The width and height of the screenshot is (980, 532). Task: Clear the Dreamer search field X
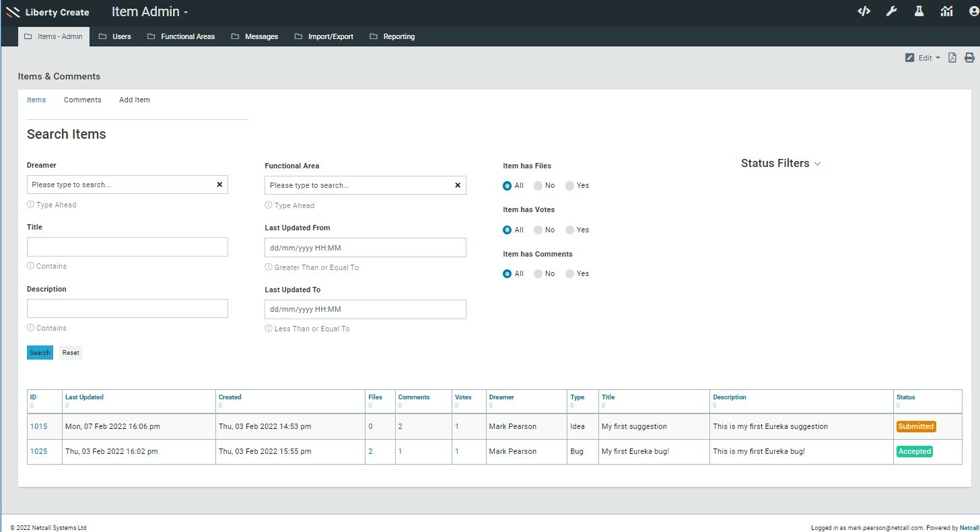219,185
